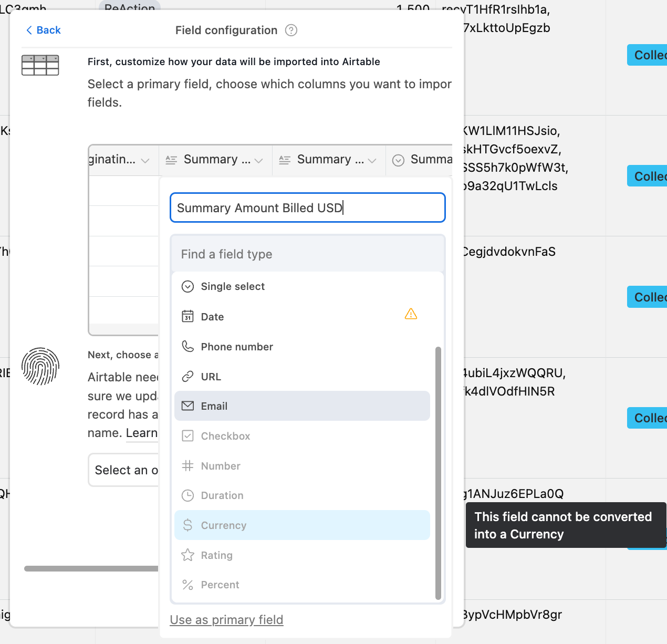667x644 pixels.
Task: Click the telephone icon for Phone number
Action: (187, 346)
